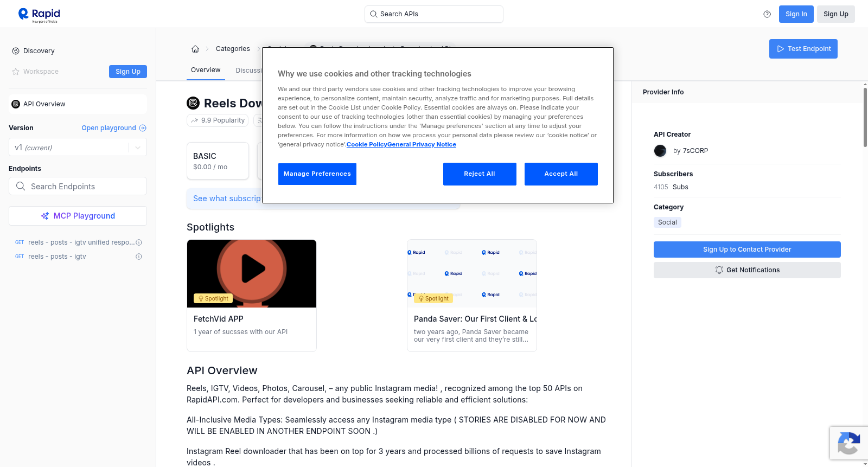This screenshot has width=868, height=467.
Task: Open the Panda Saver spotlight card
Action: tap(472, 296)
